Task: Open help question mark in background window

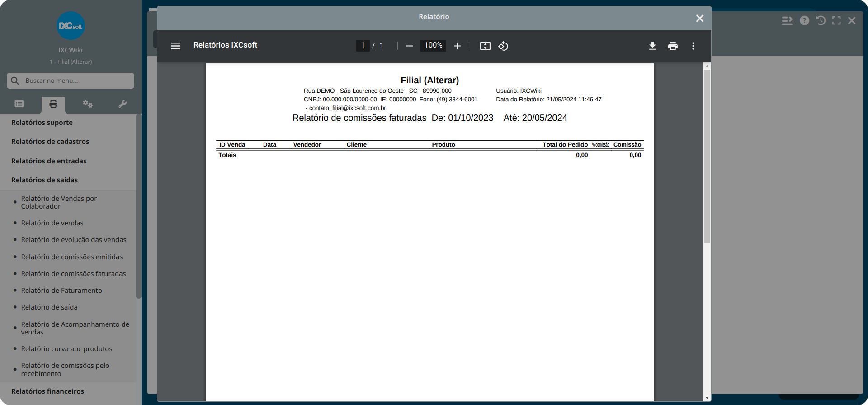Action: click(x=804, y=20)
